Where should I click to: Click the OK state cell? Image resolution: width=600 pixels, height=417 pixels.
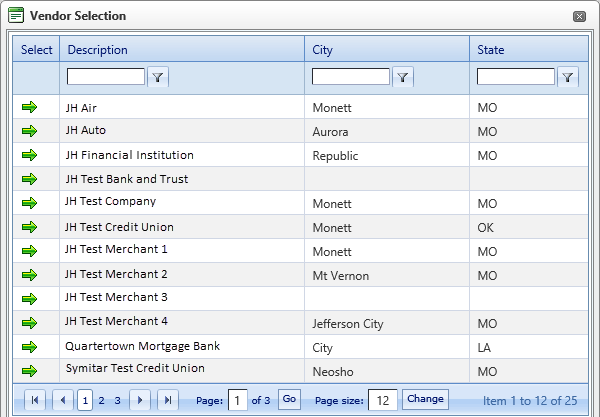click(x=529, y=227)
